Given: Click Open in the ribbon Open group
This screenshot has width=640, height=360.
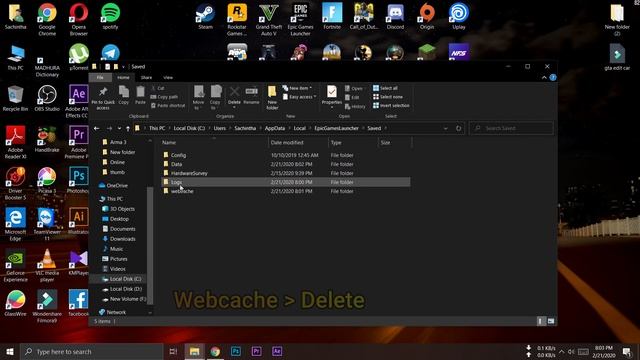Looking at the screenshot, I should click(353, 88).
